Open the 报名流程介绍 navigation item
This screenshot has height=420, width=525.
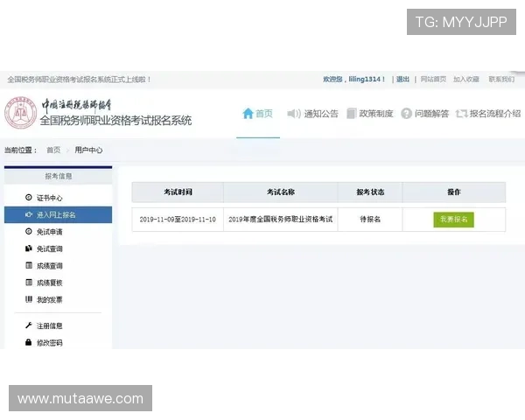point(488,114)
